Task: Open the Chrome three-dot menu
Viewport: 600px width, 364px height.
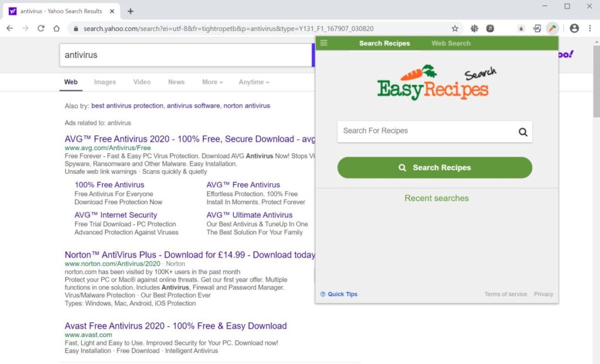Action: [589, 28]
